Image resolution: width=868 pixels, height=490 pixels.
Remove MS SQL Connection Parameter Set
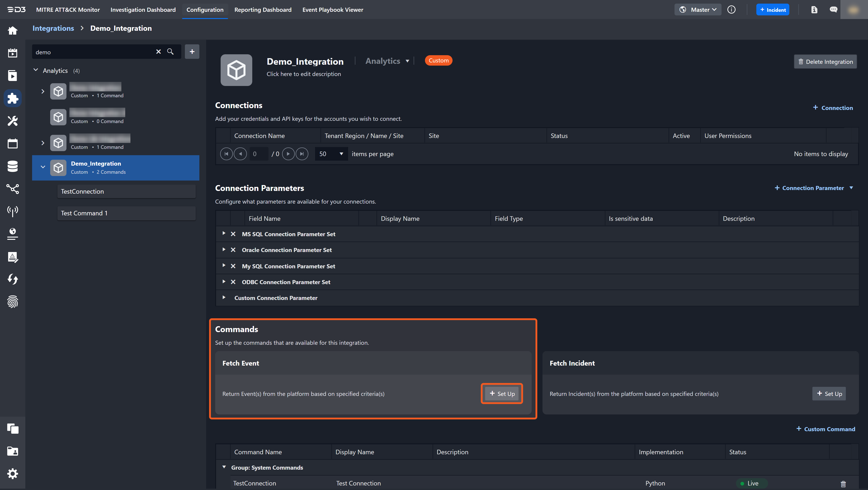[233, 234]
